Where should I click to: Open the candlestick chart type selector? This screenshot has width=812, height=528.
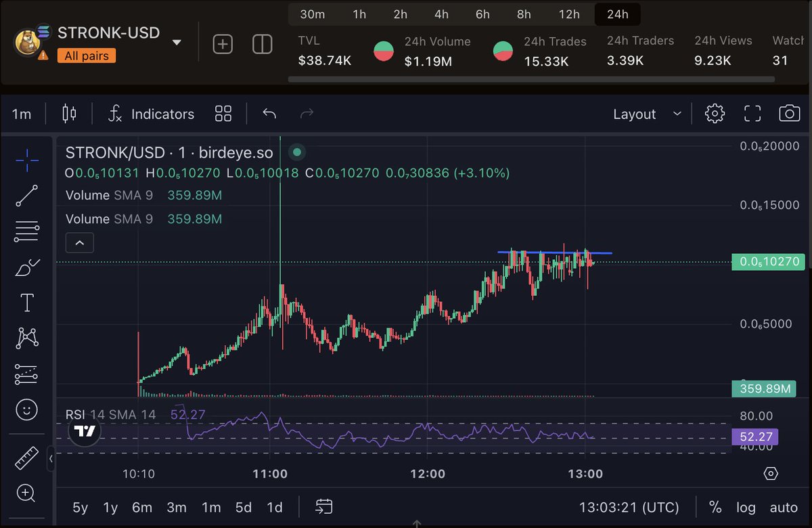[x=69, y=114]
